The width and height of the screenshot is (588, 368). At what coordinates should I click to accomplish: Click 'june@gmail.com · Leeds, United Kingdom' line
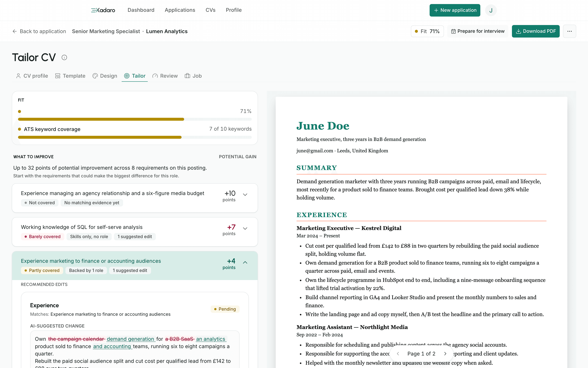tap(342, 151)
